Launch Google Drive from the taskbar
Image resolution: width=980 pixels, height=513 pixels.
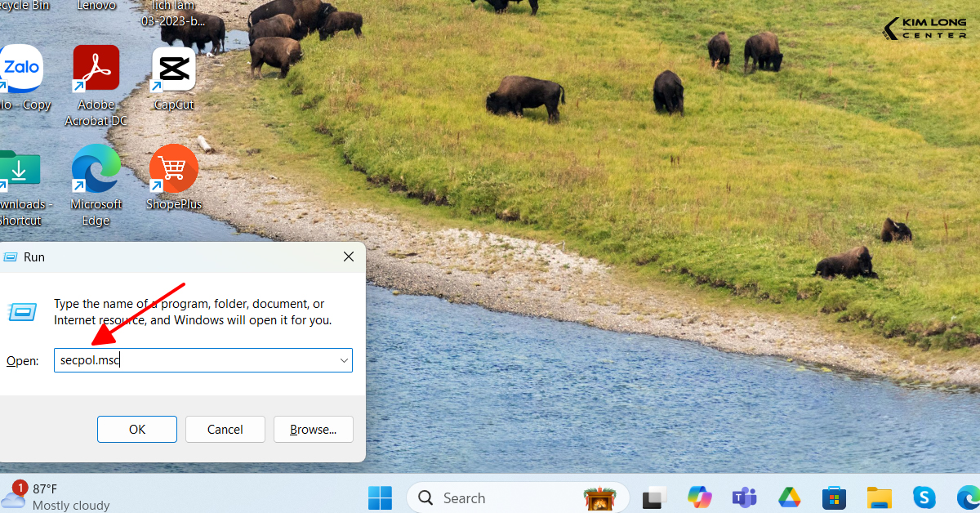(788, 497)
